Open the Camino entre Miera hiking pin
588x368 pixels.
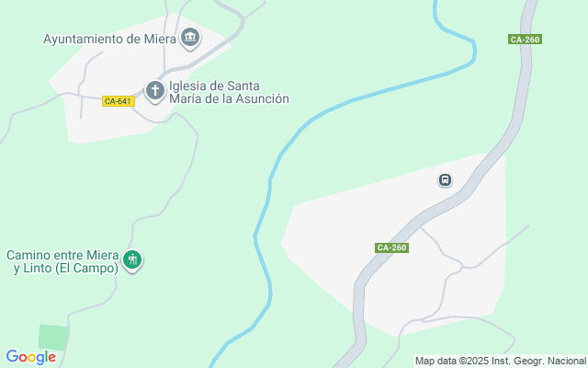132,260
